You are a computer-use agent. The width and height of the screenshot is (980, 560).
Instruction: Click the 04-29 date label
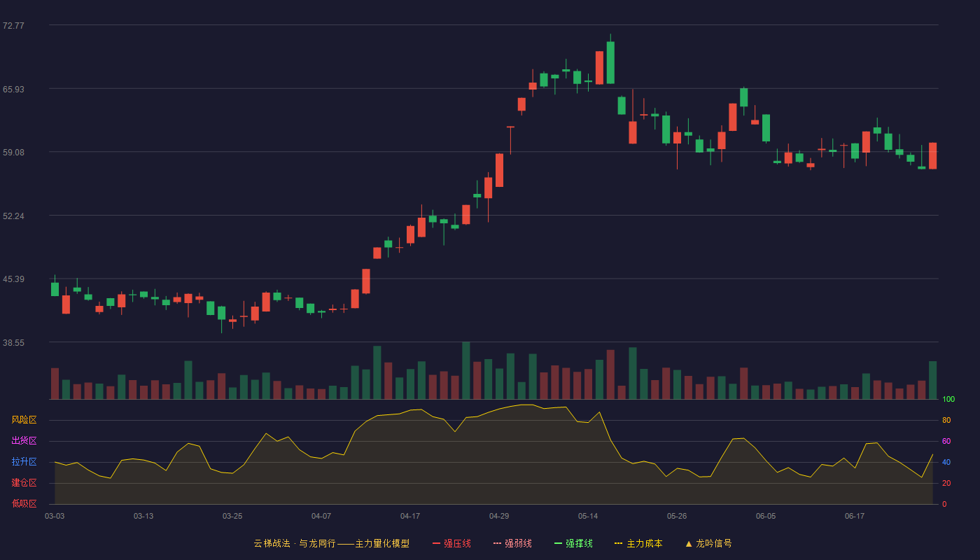pyautogui.click(x=499, y=516)
